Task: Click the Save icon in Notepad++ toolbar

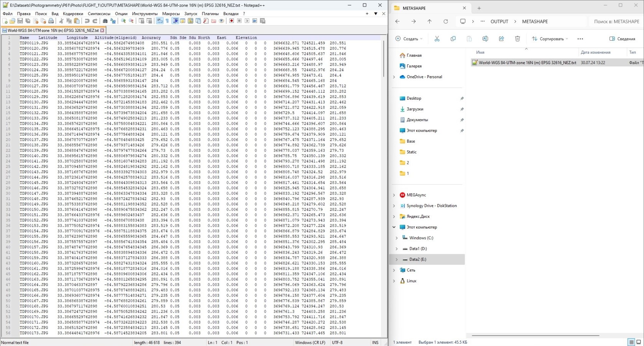Action: (20, 21)
